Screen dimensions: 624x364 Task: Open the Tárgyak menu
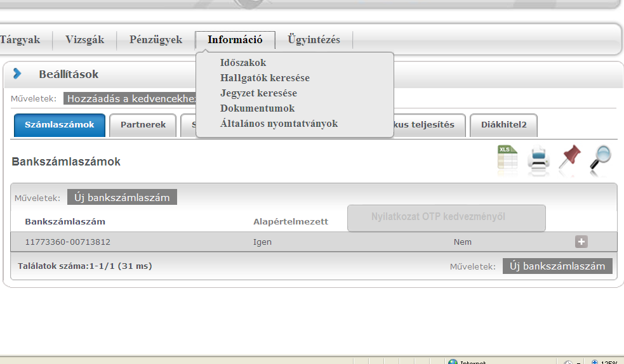20,40
